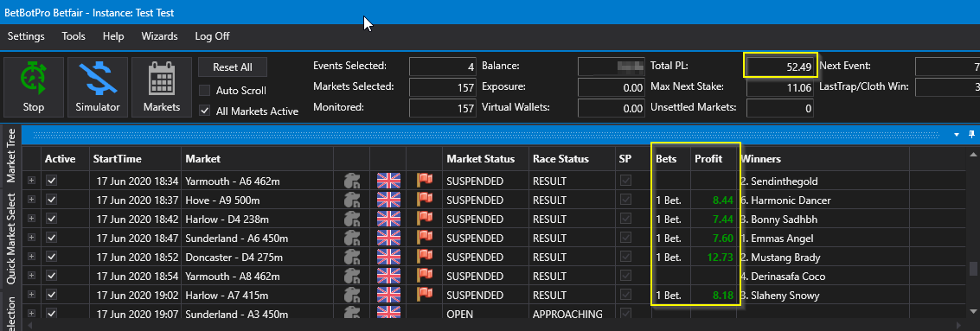980x331 pixels.
Task: Click the Reset All button
Action: click(x=233, y=67)
